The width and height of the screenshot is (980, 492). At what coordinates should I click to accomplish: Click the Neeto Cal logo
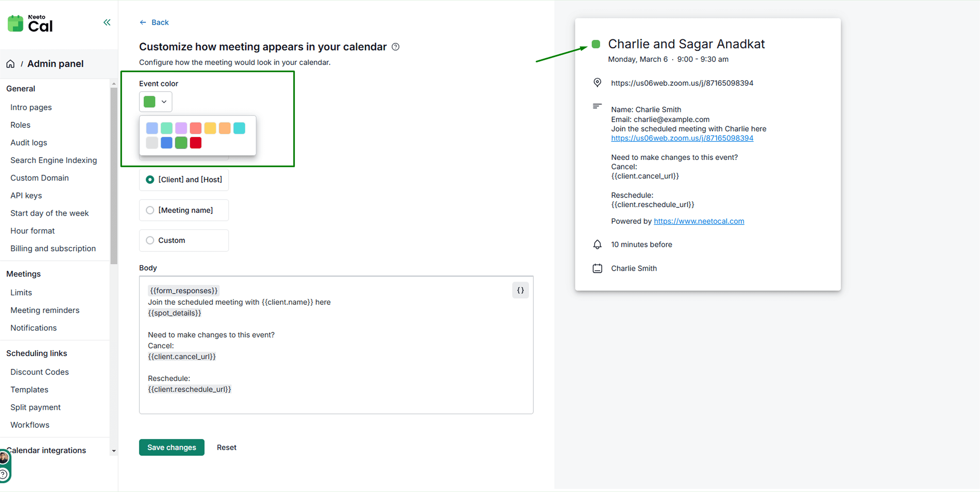[30, 23]
